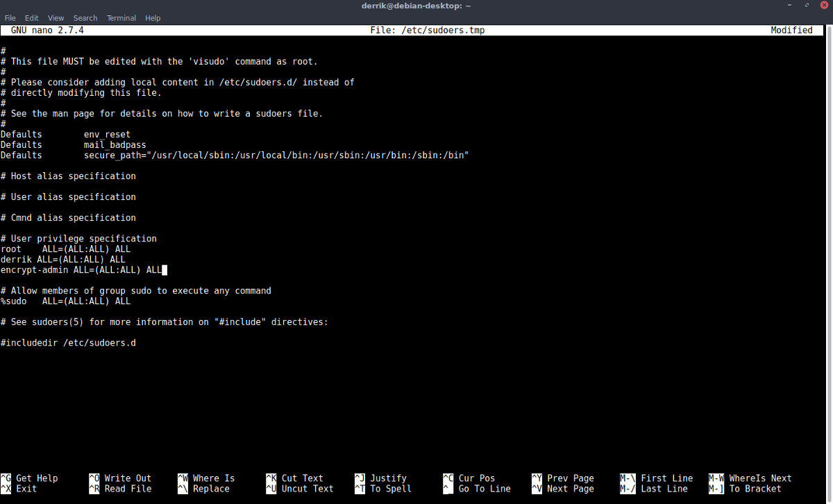Click the 'Allow members of group sudo' comment
Image resolution: width=833 pixels, height=504 pixels.
tap(135, 291)
